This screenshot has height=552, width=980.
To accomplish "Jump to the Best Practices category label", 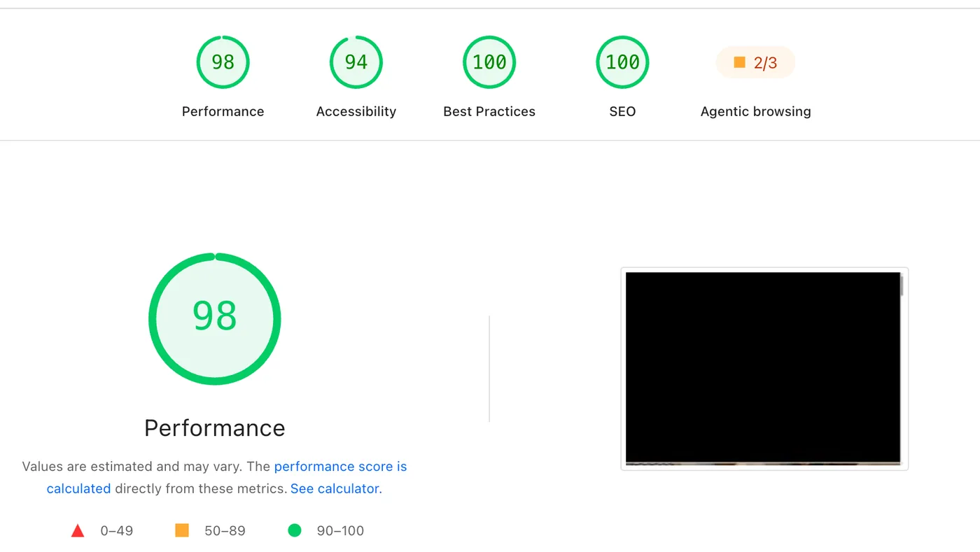I will point(489,111).
